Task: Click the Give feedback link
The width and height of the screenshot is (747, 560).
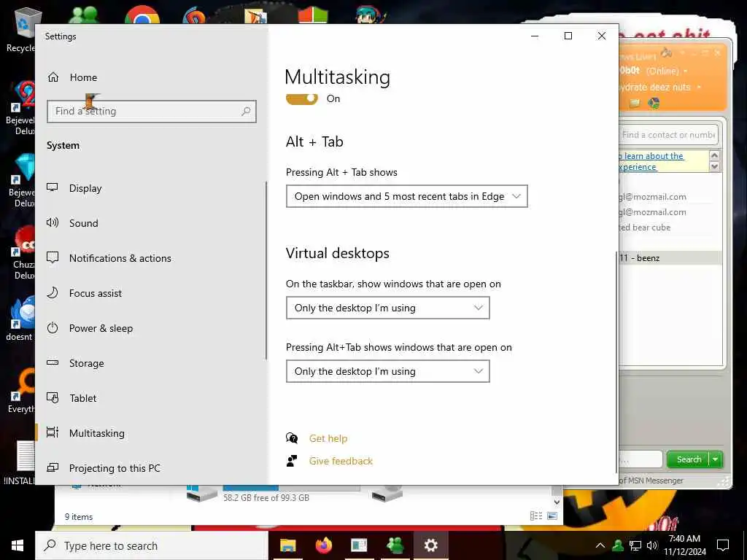Action: point(341,461)
